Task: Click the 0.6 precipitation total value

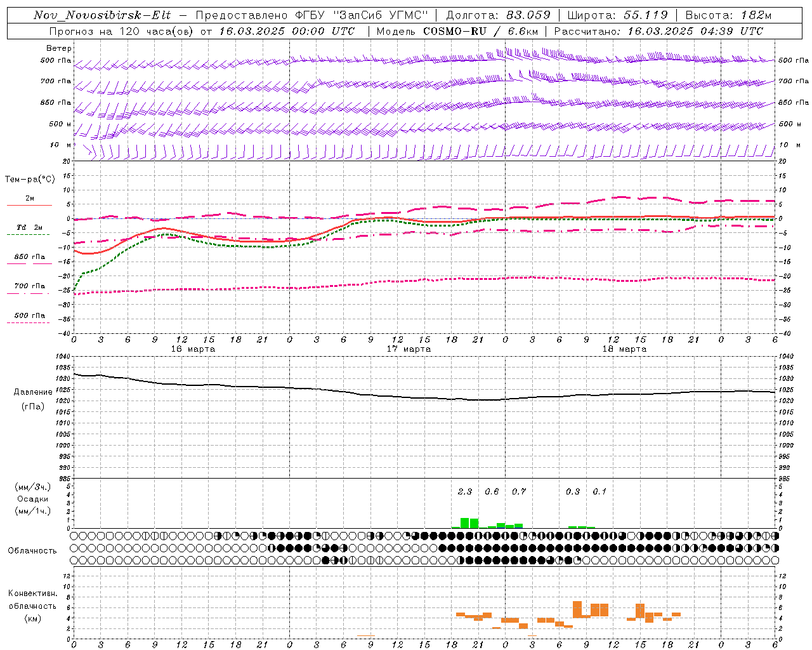Action: coord(492,492)
